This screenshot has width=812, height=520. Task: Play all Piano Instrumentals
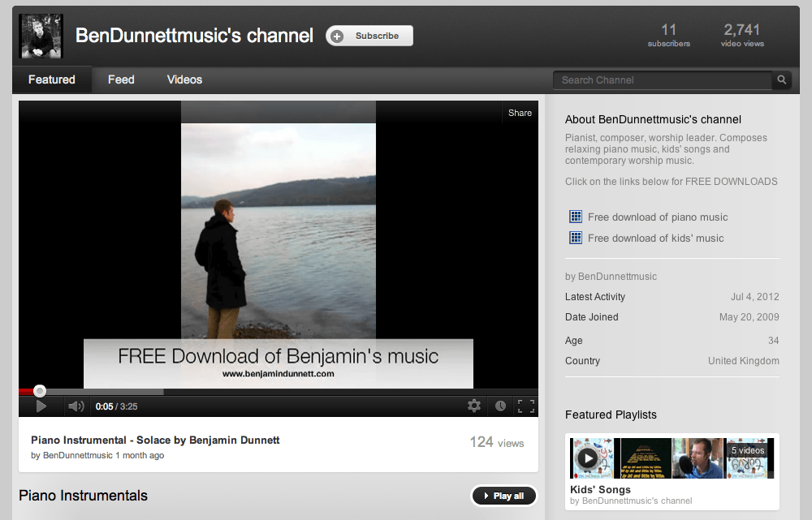pos(503,496)
